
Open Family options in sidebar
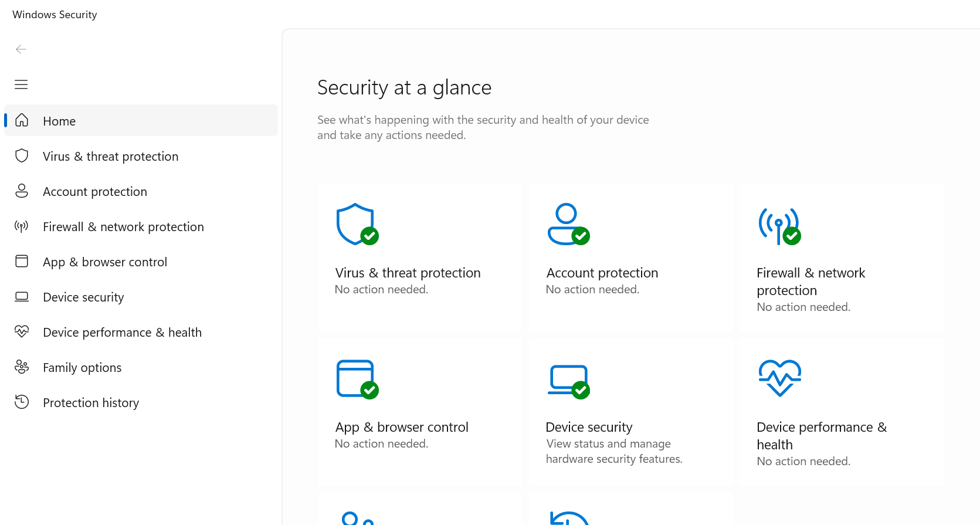141,367
